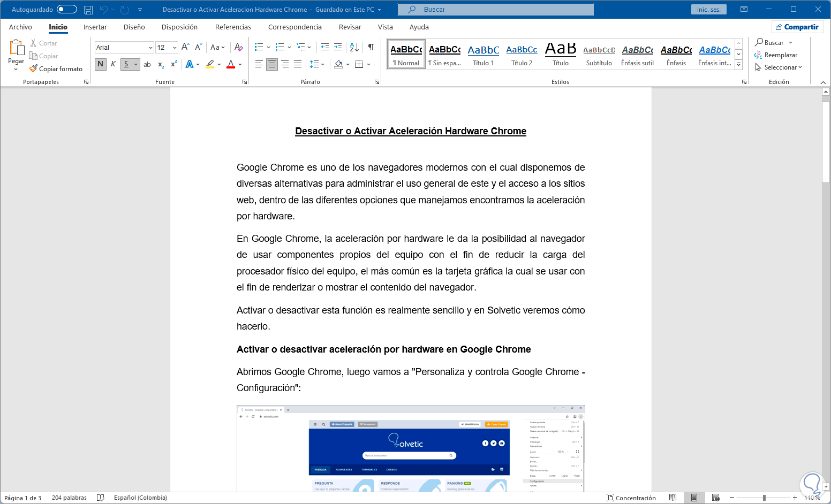This screenshot has height=504, width=831.
Task: Switch to the Diseño tab
Action: [x=134, y=27]
